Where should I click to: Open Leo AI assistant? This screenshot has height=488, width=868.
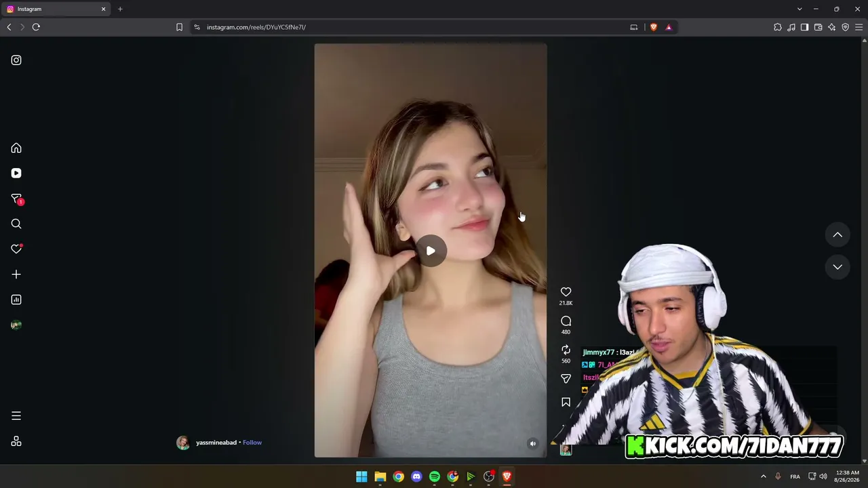[832, 27]
